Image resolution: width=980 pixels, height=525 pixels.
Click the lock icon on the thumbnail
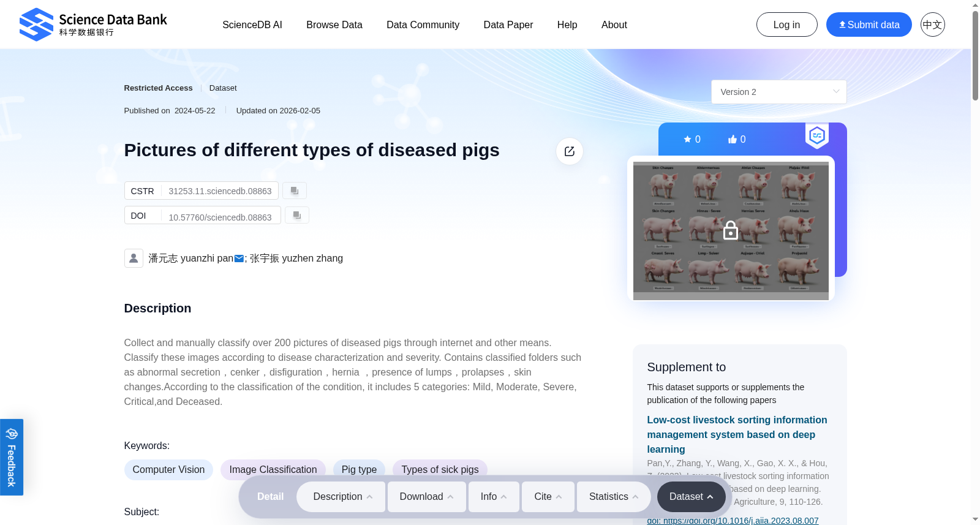[x=731, y=230]
